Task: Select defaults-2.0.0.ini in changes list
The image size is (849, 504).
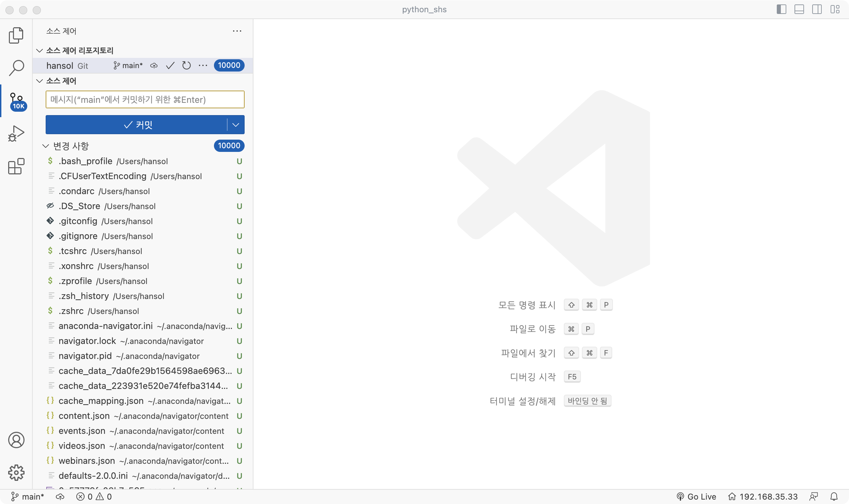Action: coord(143,476)
